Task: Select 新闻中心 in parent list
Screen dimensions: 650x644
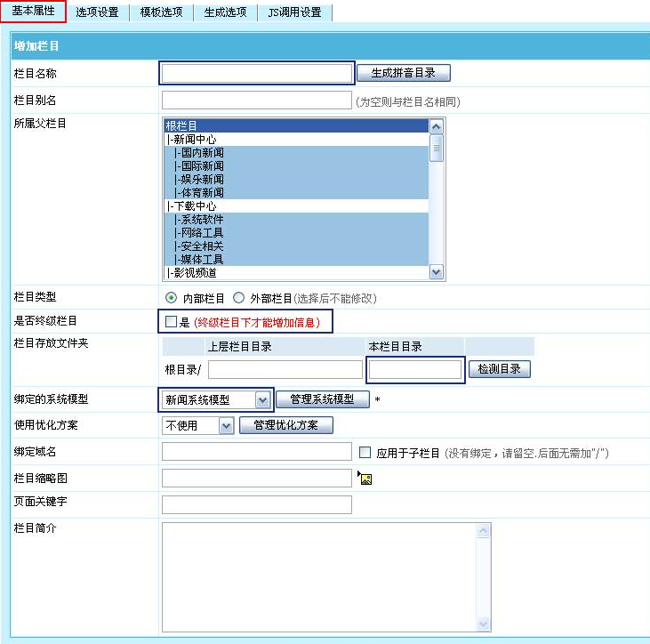Action: point(296,140)
